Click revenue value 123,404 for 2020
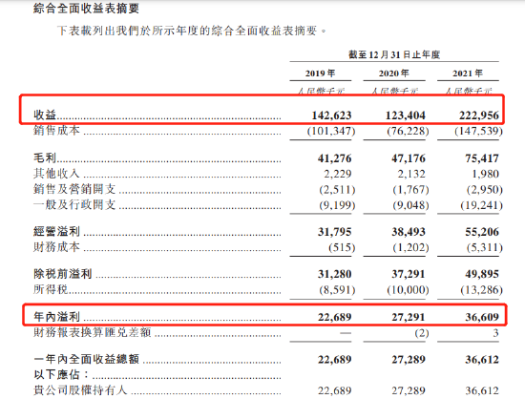This screenshot has width=525, height=420. click(405, 115)
